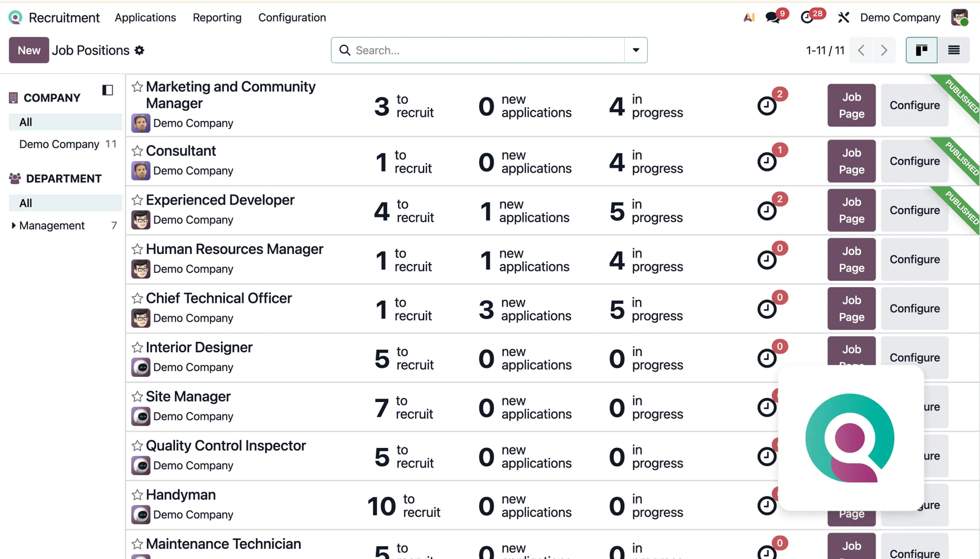
Task: Open the Applications menu
Action: pos(145,18)
